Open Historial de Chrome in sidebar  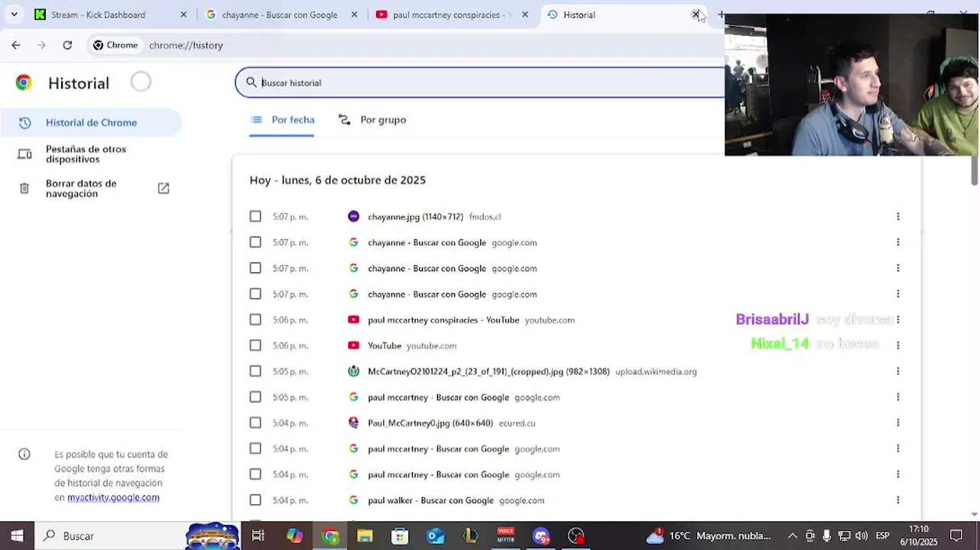pos(91,122)
